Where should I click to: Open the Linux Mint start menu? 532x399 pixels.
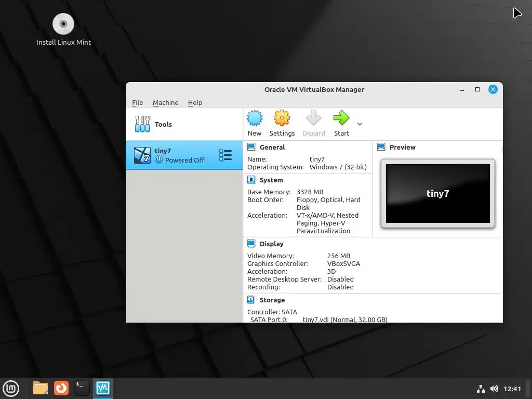pyautogui.click(x=11, y=388)
